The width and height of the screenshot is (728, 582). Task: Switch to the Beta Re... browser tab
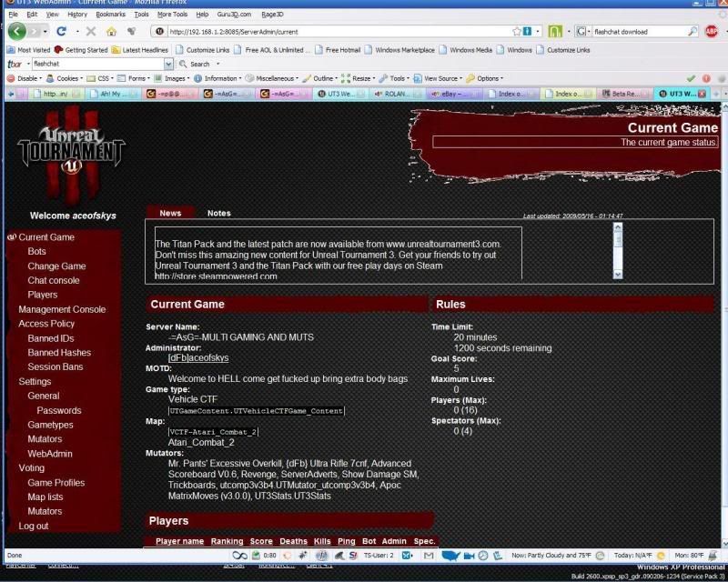pos(623,94)
